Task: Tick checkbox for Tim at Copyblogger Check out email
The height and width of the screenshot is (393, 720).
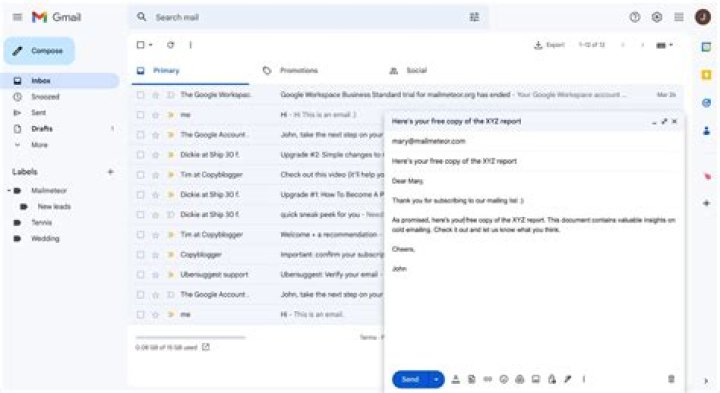Action: 141,174
